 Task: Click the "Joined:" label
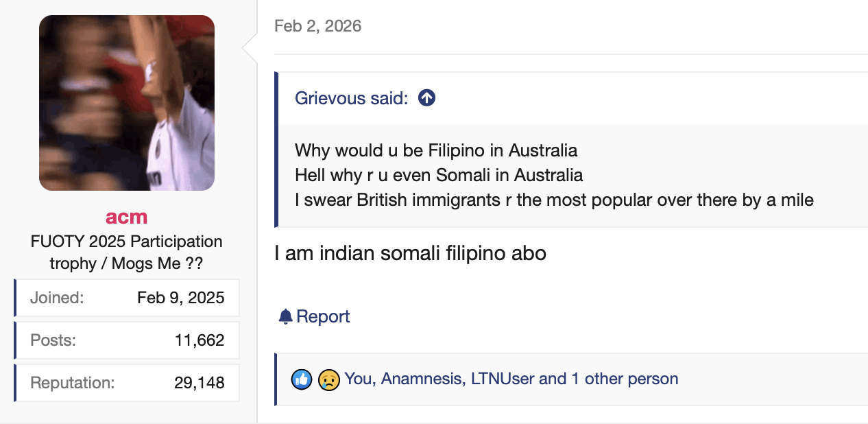[57, 298]
